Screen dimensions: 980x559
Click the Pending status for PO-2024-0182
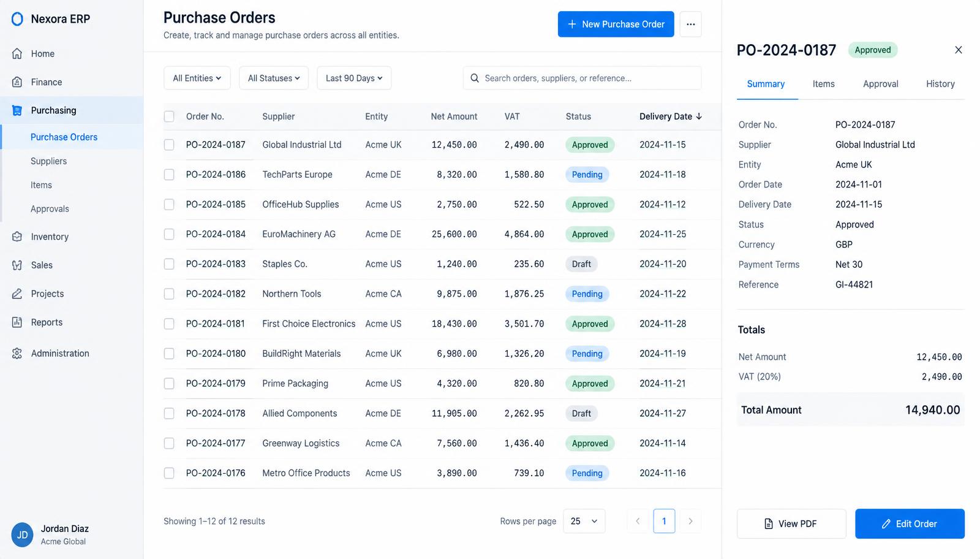coord(587,294)
